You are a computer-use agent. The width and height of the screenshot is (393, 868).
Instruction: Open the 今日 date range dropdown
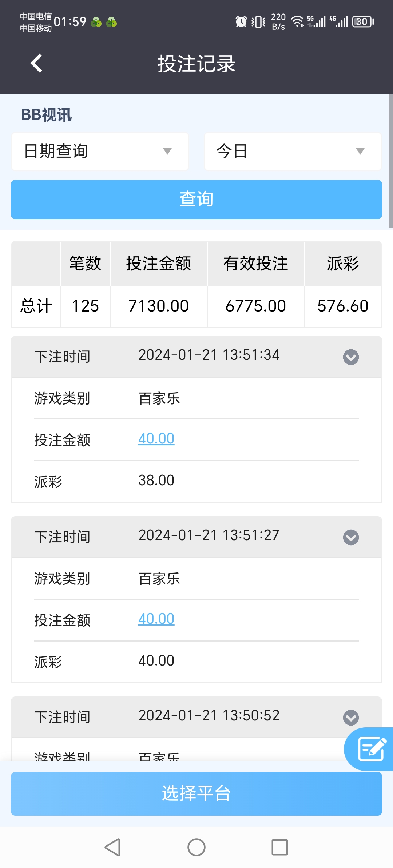[293, 152]
